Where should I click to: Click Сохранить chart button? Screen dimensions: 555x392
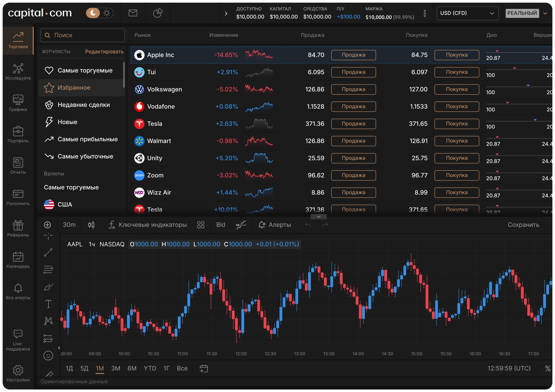(523, 225)
